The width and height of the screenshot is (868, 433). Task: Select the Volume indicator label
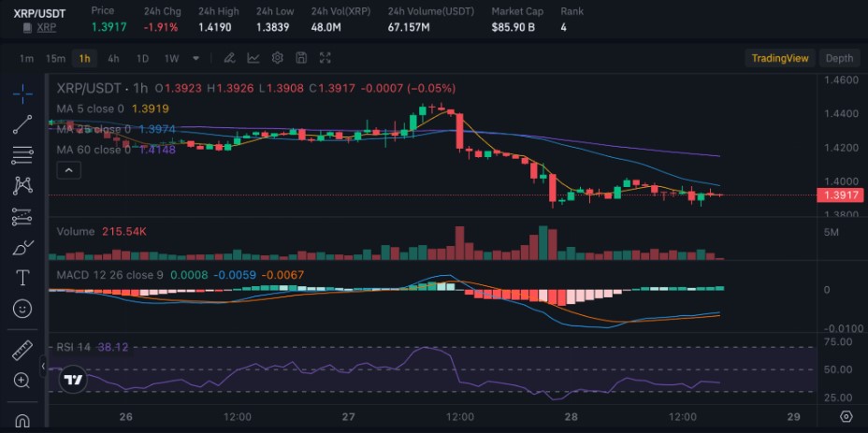[x=76, y=231]
